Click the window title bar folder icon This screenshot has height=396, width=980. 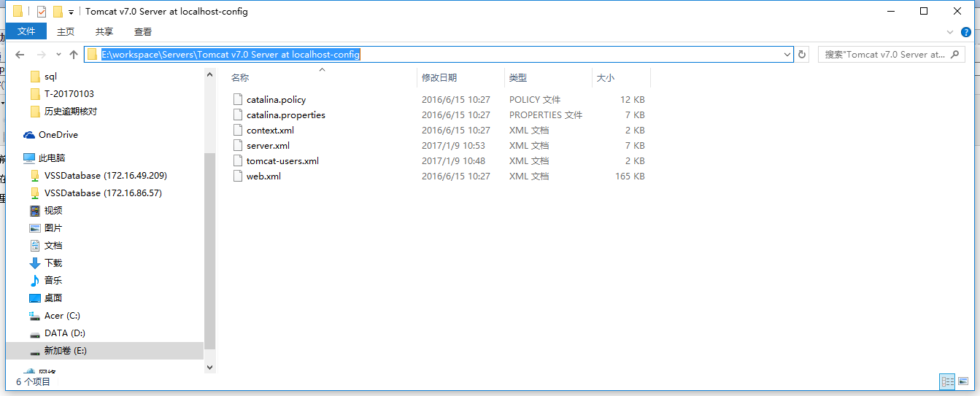click(18, 11)
